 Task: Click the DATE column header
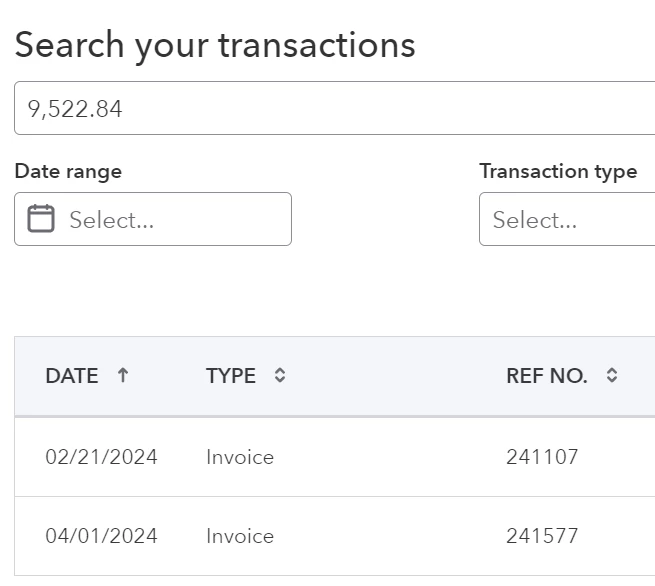pyautogui.click(x=72, y=376)
